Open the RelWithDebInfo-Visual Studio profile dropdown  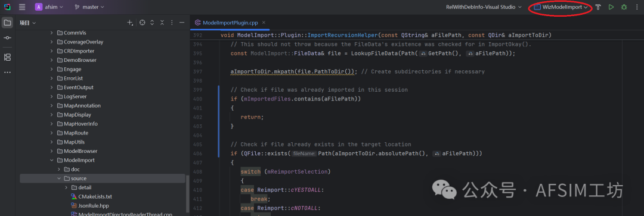pos(484,7)
